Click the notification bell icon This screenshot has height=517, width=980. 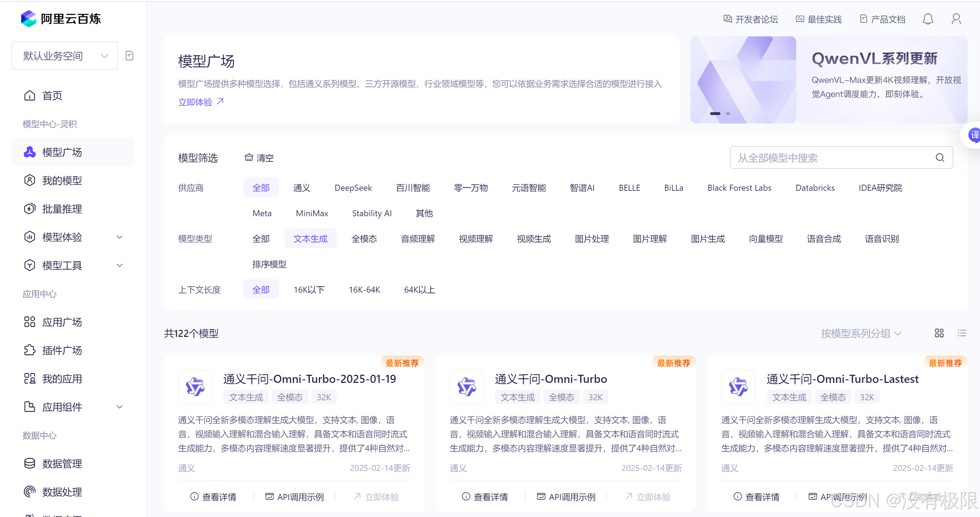click(928, 19)
